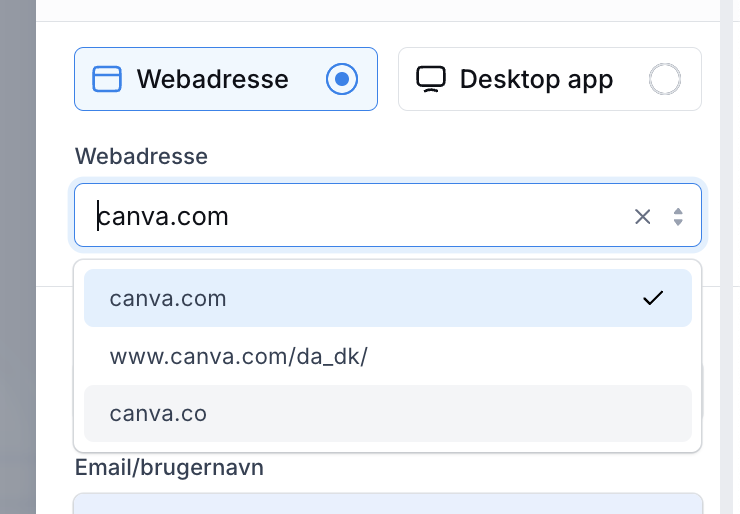The image size is (740, 514).
Task: Click the browser window icon beside Webadresse
Action: click(107, 79)
